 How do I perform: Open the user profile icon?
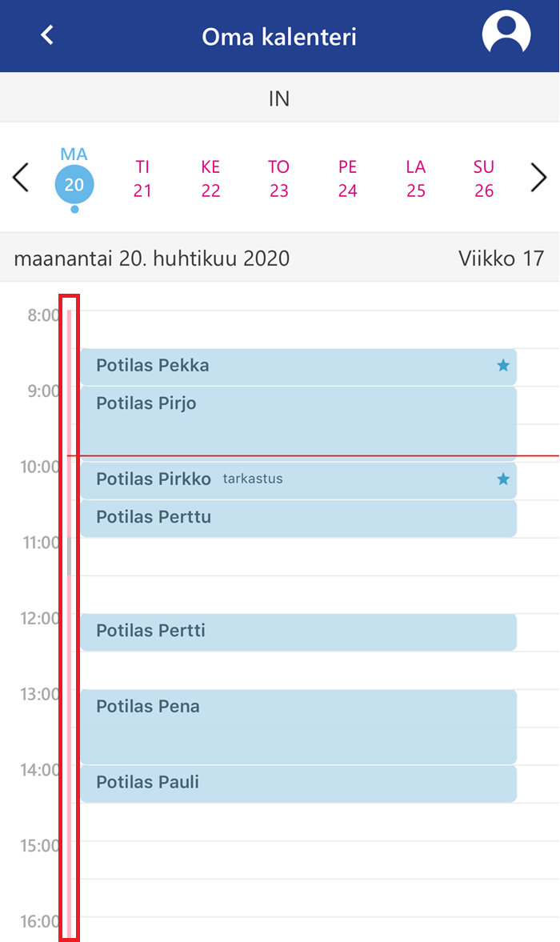click(x=506, y=33)
